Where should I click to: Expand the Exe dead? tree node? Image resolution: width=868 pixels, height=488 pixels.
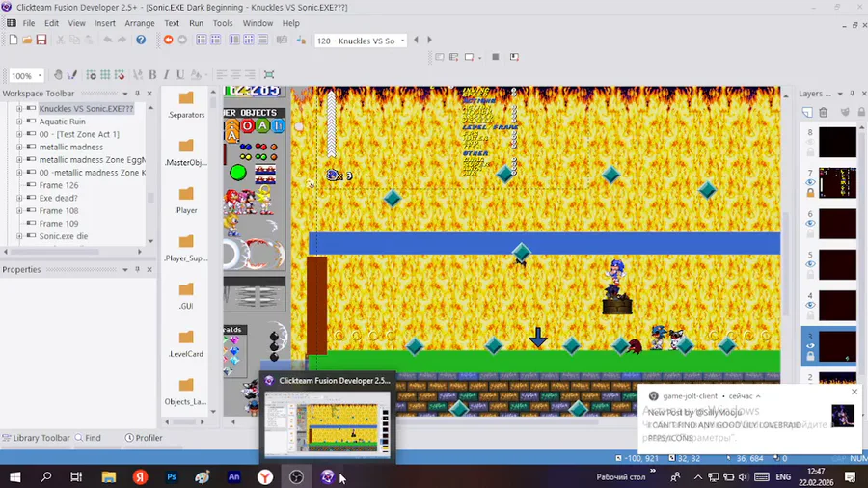[19, 198]
